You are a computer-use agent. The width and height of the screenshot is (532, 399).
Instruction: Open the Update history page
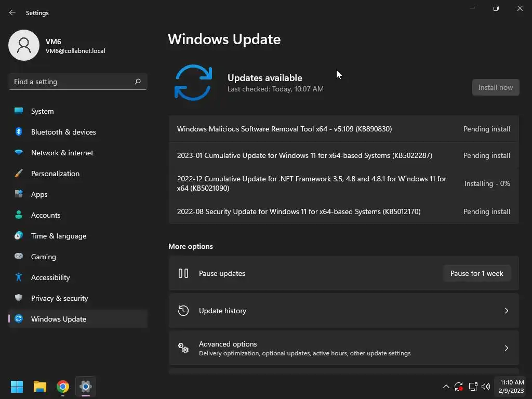[344, 311]
